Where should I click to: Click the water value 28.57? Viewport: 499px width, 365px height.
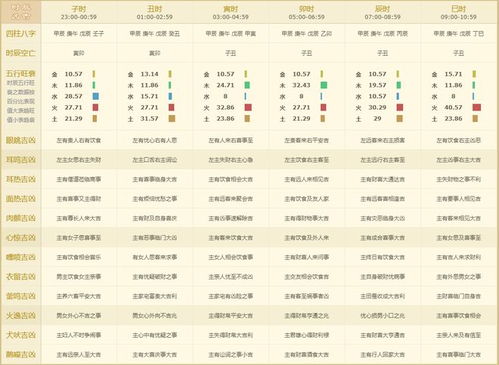point(73,96)
